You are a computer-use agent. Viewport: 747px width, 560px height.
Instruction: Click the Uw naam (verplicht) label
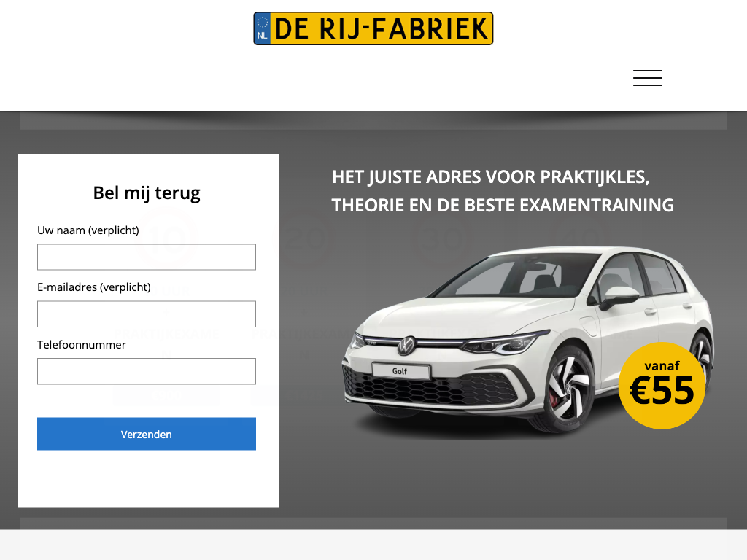(x=88, y=230)
